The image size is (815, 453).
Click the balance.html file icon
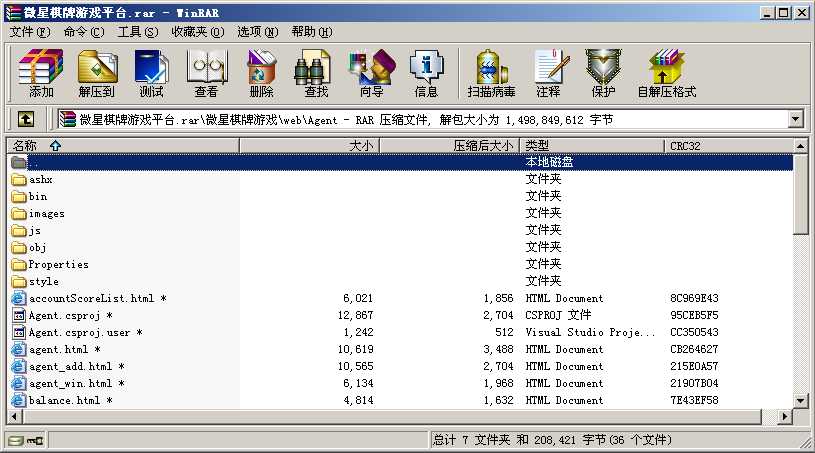pyautogui.click(x=19, y=401)
